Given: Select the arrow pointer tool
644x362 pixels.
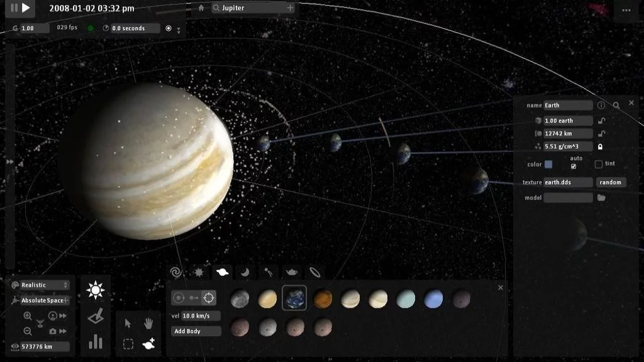Looking at the screenshot, I should 128,324.
